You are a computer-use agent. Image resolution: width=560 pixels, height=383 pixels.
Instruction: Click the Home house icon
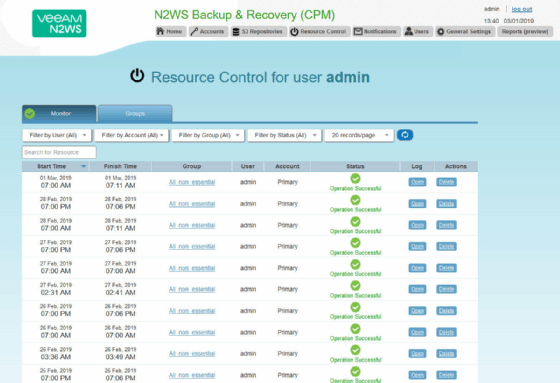[160, 31]
